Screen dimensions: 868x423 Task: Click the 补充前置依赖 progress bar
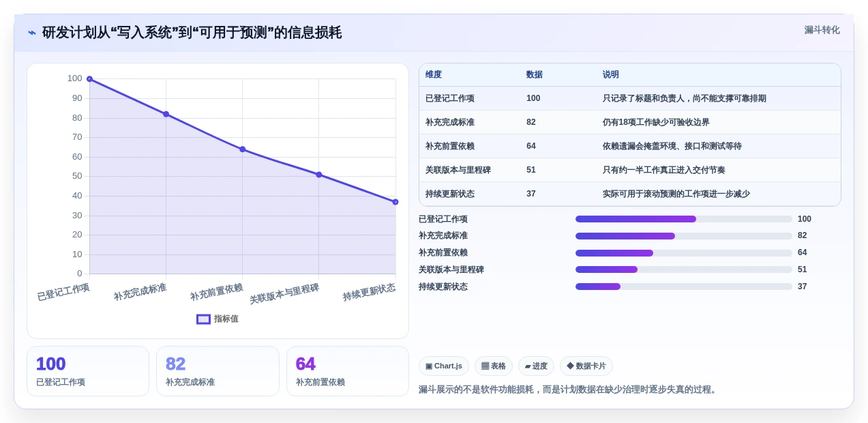pos(684,253)
